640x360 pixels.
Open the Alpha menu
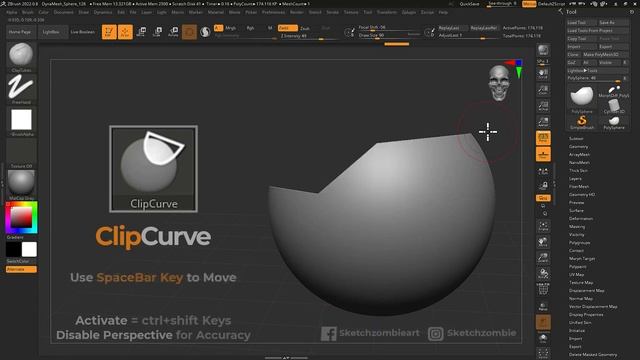[11, 12]
